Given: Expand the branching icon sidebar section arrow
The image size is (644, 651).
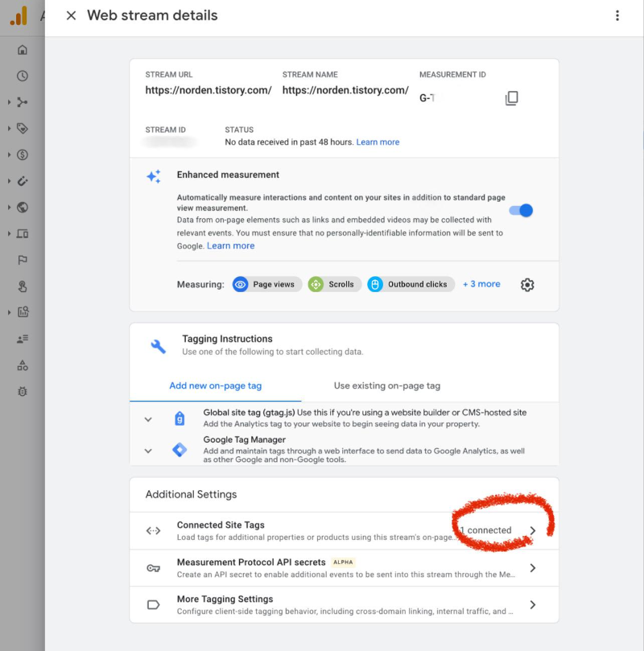Looking at the screenshot, I should click(x=9, y=102).
